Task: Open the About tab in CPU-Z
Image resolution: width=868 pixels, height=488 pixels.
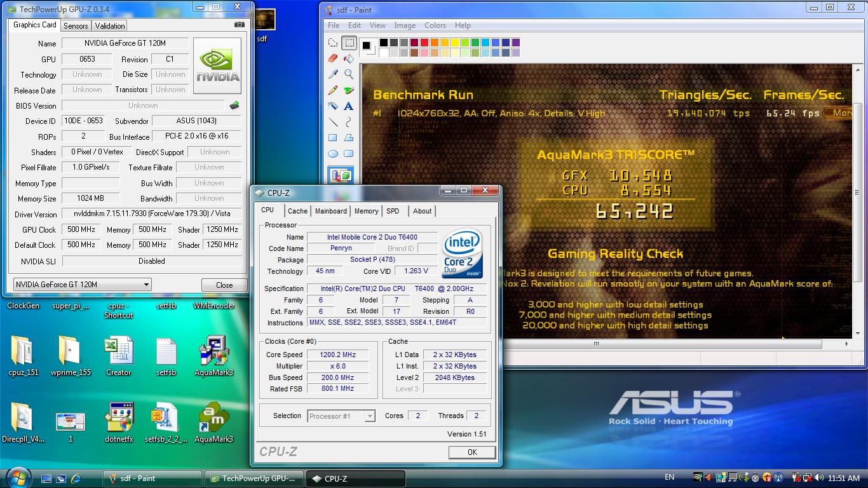Action: pyautogui.click(x=423, y=211)
